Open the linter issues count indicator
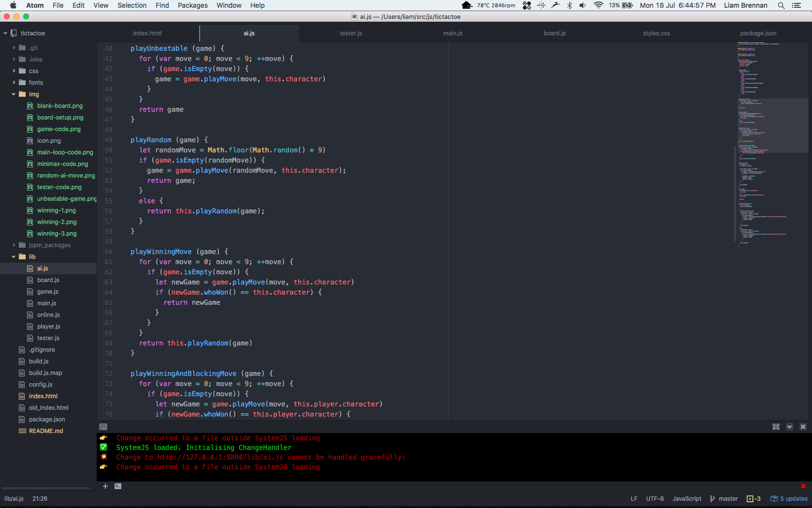The width and height of the screenshot is (812, 508). coord(754,499)
